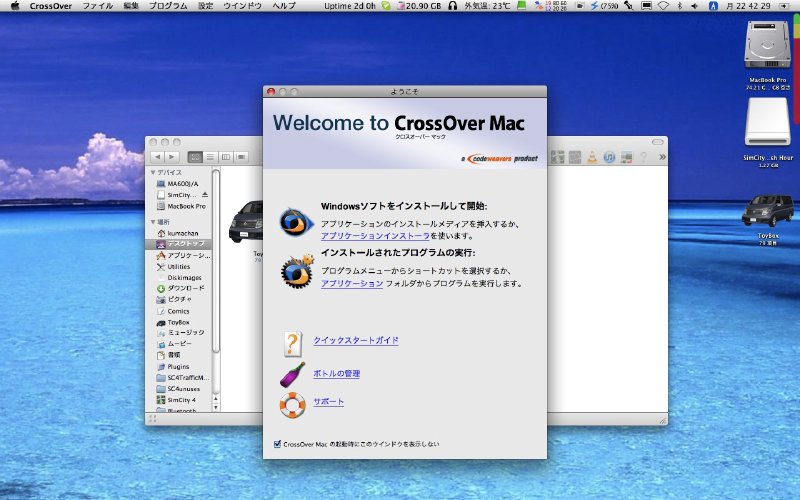Select ミュージック in Finder sidebar
The width and height of the screenshot is (800, 500).
pyautogui.click(x=183, y=333)
